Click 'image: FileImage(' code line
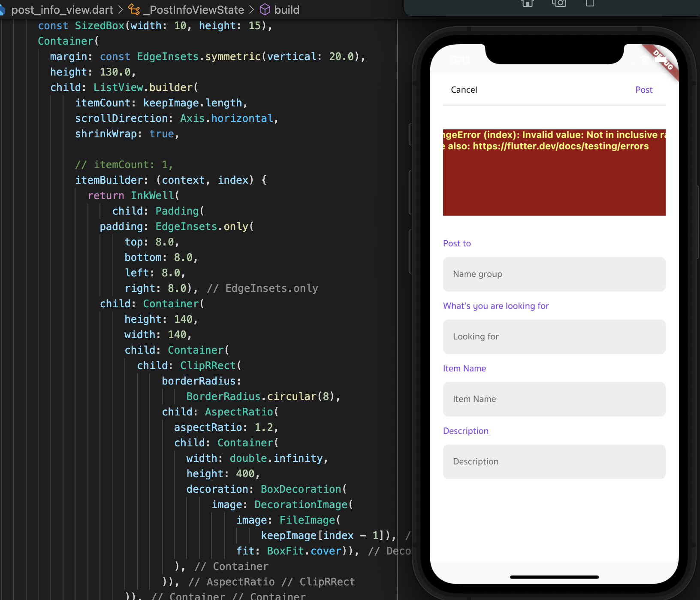700x600 pixels. click(x=289, y=520)
